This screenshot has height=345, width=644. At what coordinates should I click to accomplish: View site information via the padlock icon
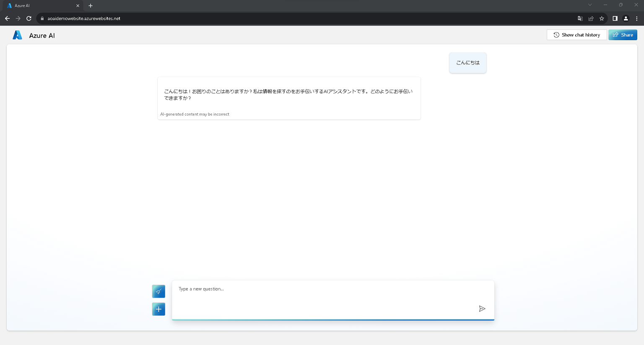[42, 18]
